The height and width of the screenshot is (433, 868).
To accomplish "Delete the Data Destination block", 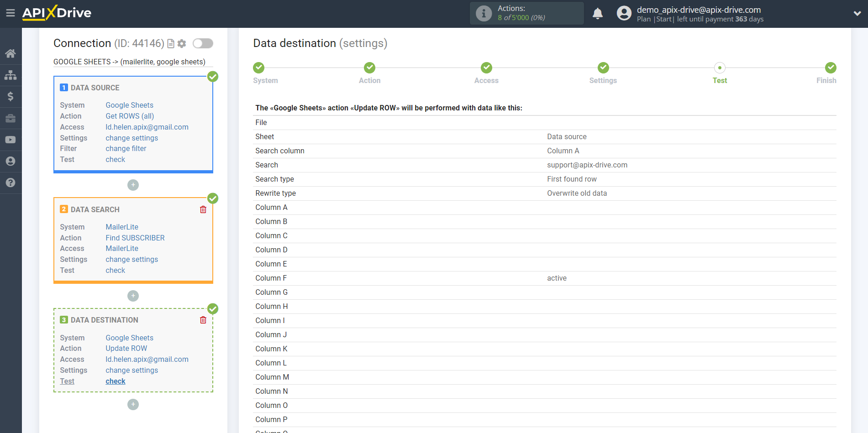I will click(x=203, y=320).
